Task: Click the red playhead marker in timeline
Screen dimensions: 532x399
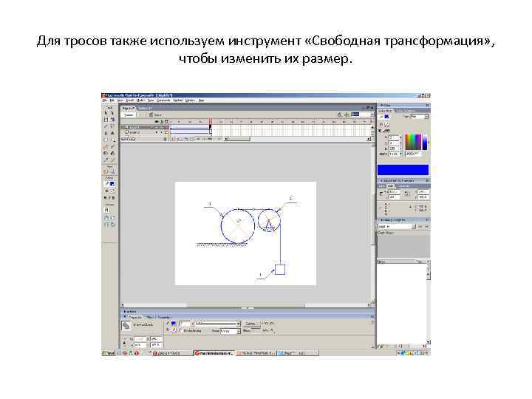Action: click(x=211, y=121)
